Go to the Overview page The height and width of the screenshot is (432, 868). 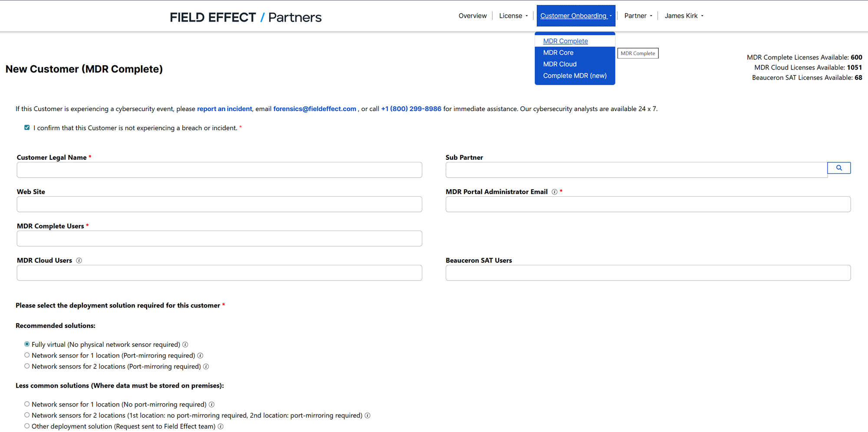473,16
